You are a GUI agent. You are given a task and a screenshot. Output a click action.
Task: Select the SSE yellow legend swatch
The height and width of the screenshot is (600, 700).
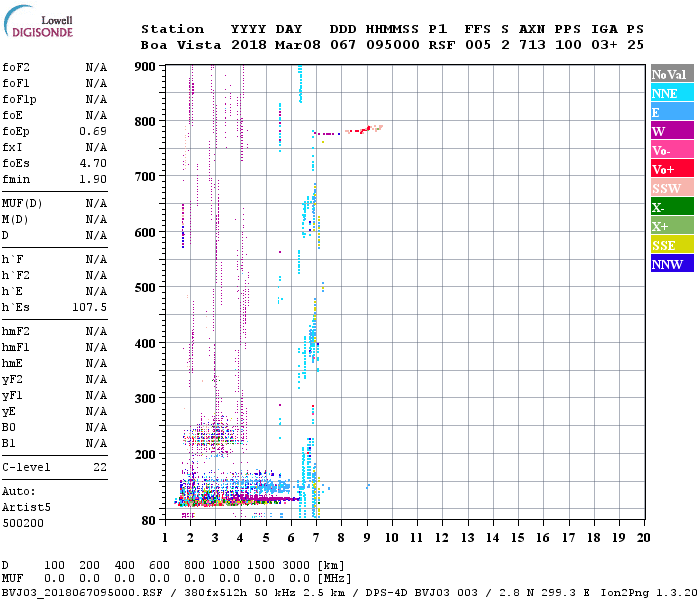[x=672, y=245]
